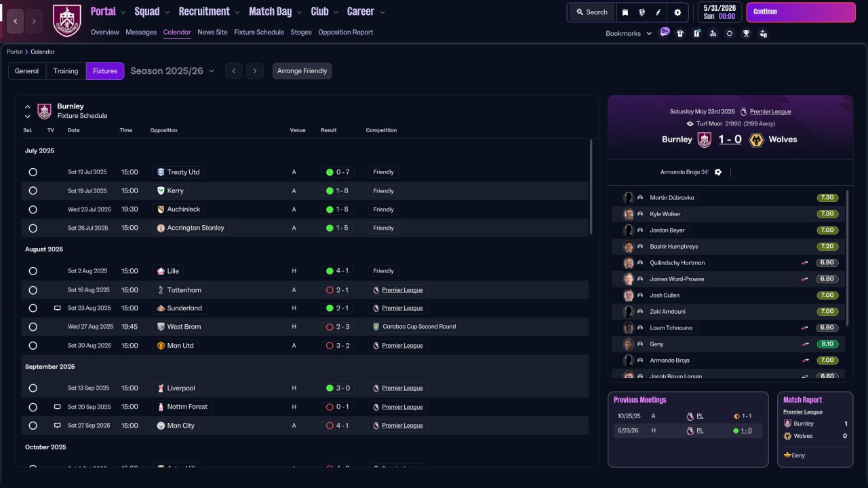Screen dimensions: 868x488
Task: Click the pencil edit icon in the top bar
Action: point(658,12)
